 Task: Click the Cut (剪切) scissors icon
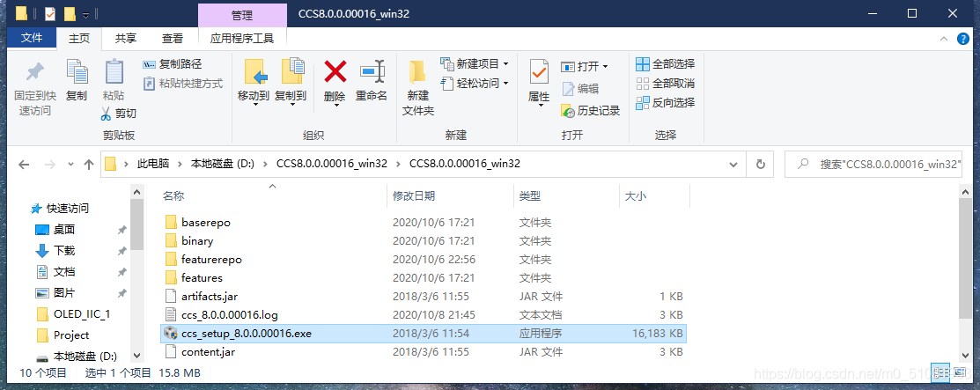point(106,113)
